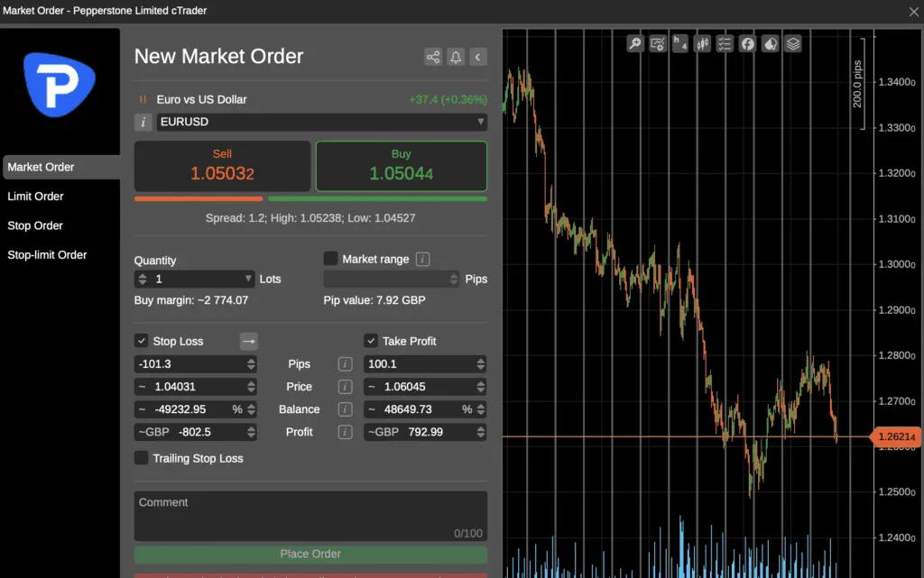Open the alerts bell icon
The image size is (924, 578).
[455, 56]
